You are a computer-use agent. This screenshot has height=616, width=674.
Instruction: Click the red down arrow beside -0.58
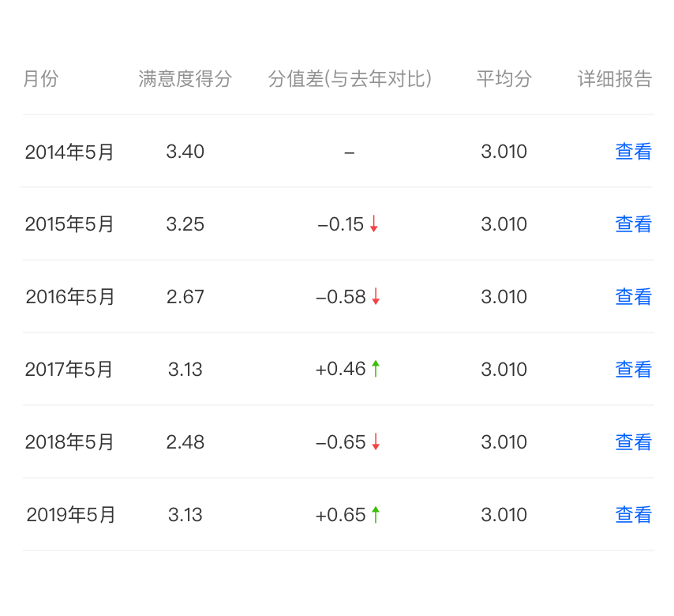coord(375,296)
